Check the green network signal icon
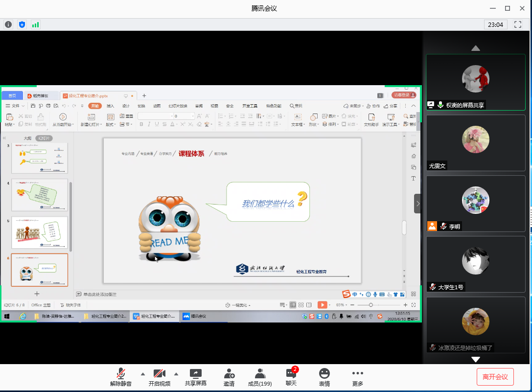This screenshot has height=392, width=532. click(35, 24)
